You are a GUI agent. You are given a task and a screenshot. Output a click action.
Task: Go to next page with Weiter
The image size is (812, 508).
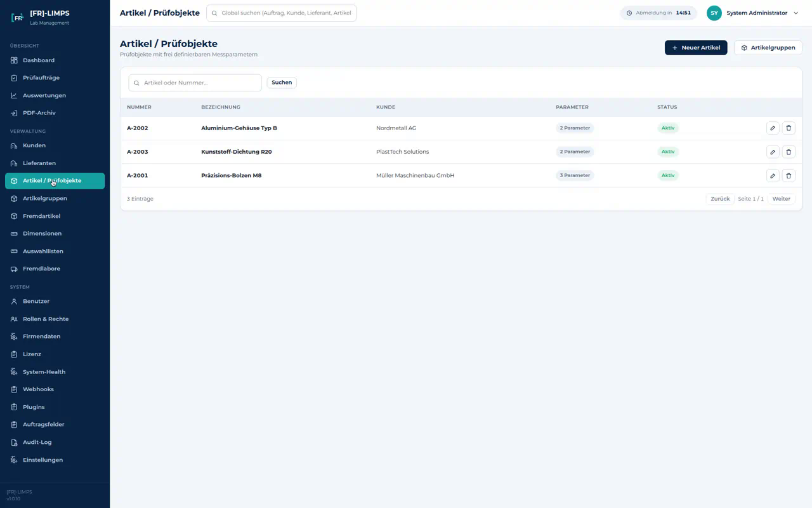[781, 199]
